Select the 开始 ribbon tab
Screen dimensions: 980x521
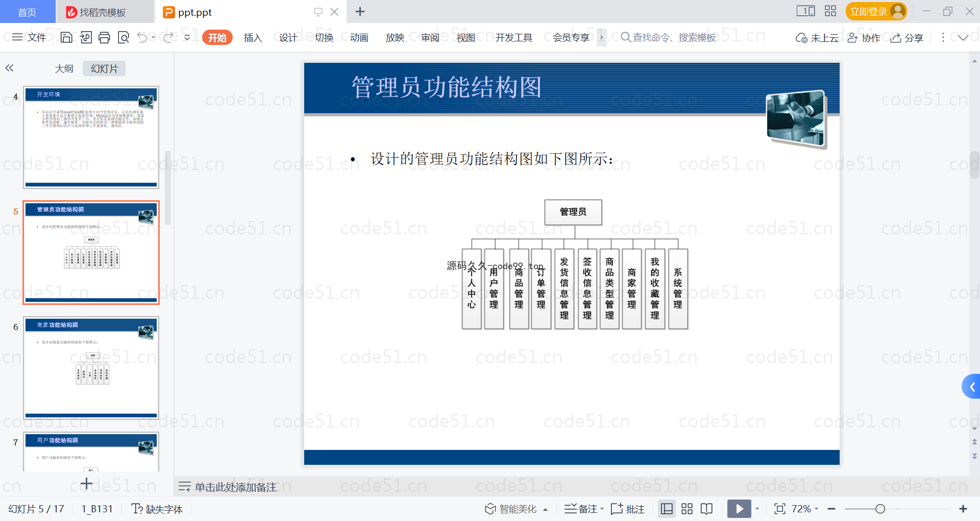217,38
